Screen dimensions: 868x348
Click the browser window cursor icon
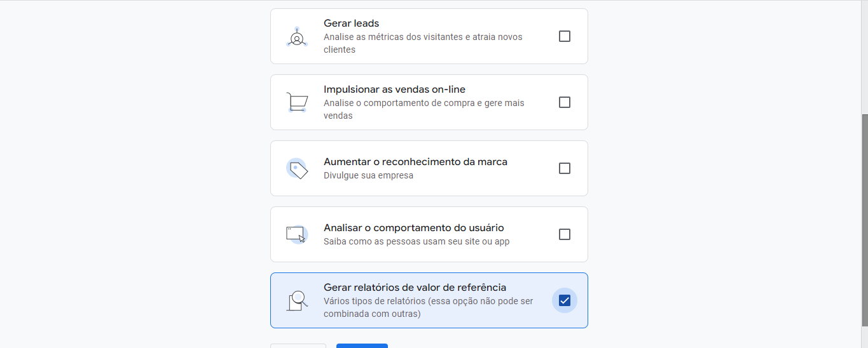tap(297, 234)
